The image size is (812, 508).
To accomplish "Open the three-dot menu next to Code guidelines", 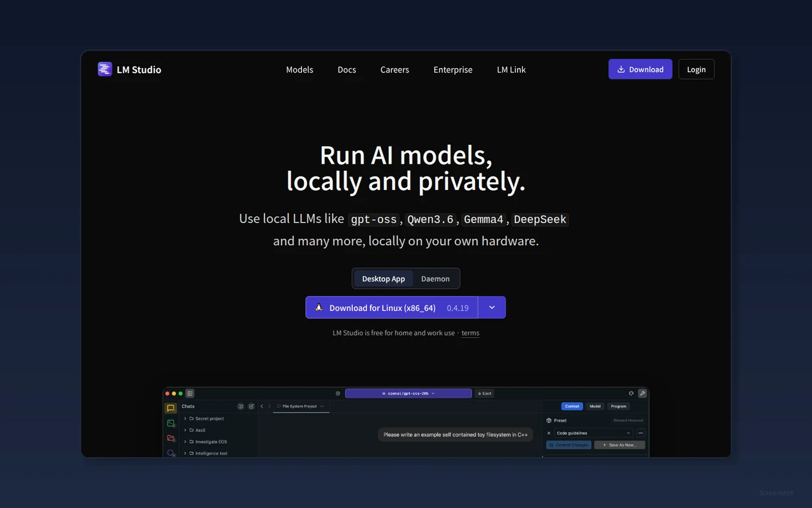I will [640, 433].
